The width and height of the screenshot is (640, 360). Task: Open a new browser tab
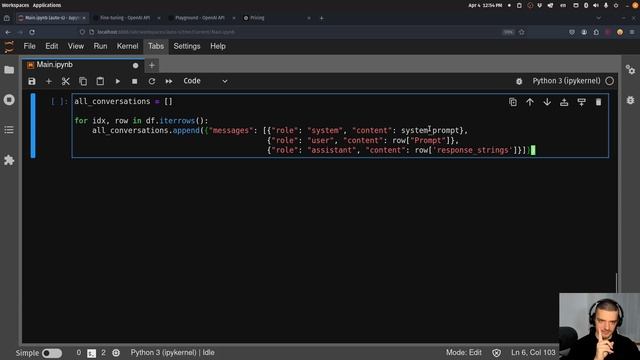pyautogui.click(x=321, y=18)
